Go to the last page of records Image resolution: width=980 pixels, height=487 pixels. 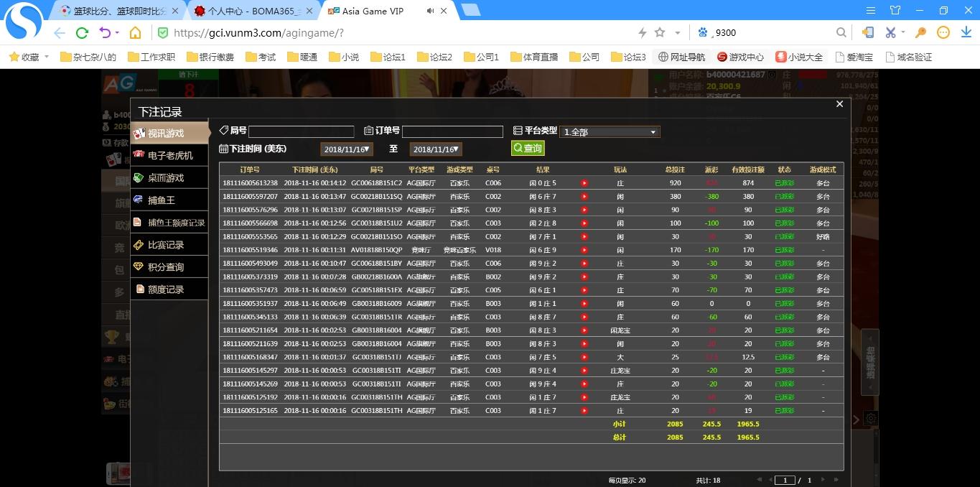(835, 480)
